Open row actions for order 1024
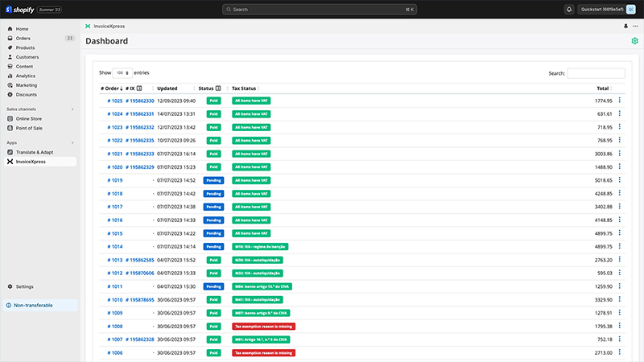Viewport: 644px width, 362px height. (619, 113)
